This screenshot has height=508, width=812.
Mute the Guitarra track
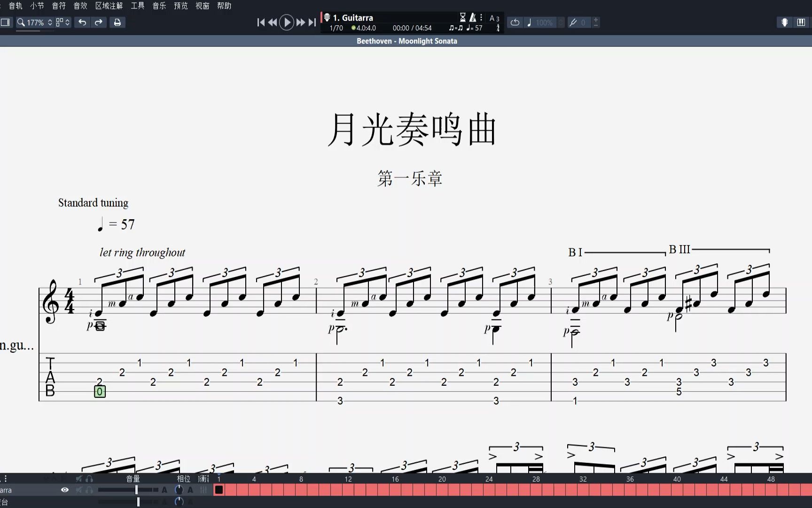coord(79,490)
